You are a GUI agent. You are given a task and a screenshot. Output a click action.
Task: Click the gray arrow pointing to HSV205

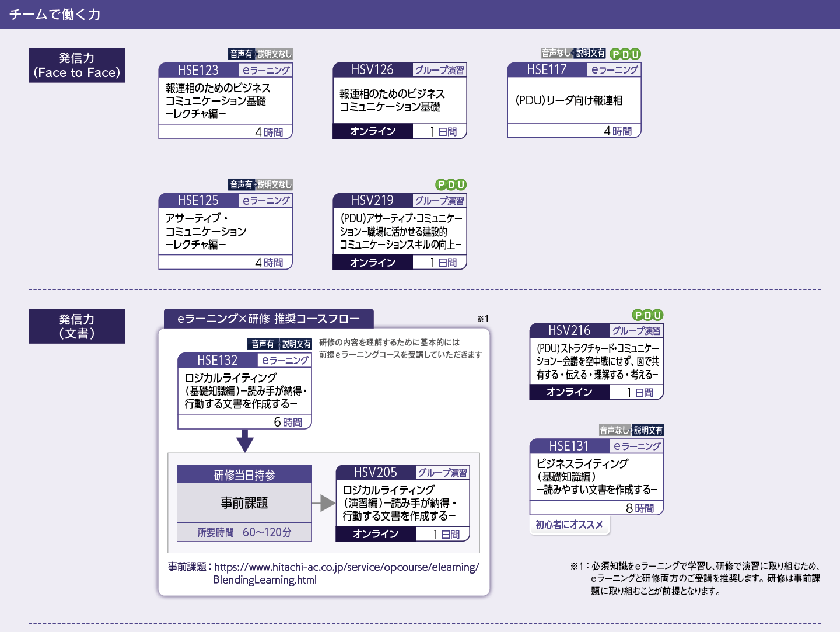[324, 503]
